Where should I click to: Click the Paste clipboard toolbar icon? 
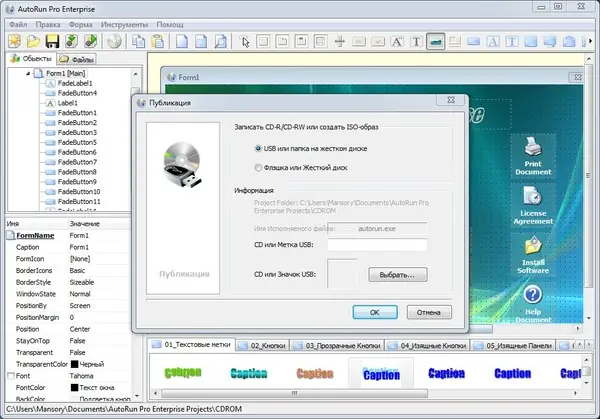click(x=158, y=41)
